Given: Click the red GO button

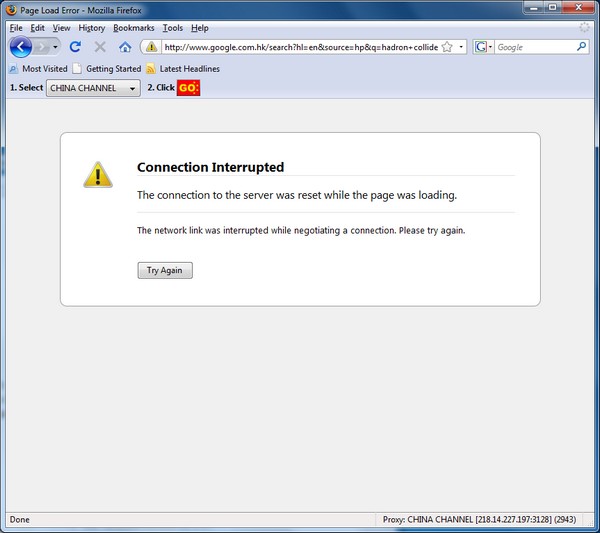Looking at the screenshot, I should [x=188, y=88].
